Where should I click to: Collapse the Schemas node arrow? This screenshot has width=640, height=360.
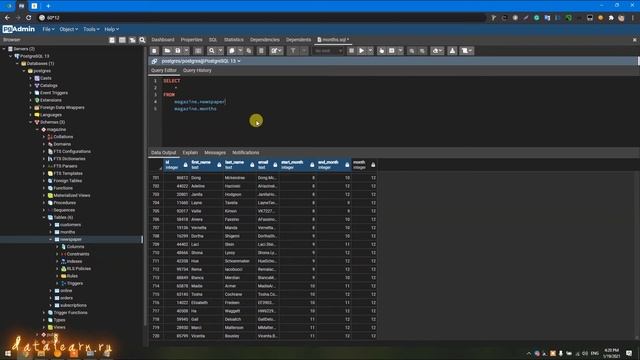31,122
